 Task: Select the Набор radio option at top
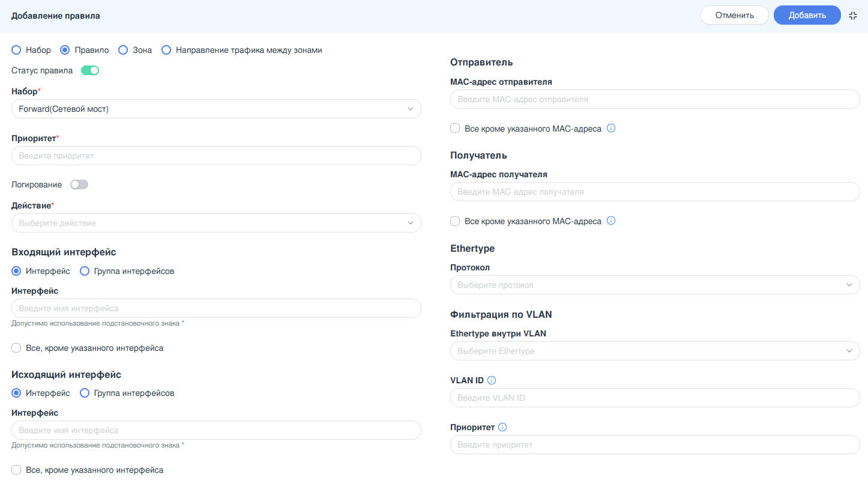(16, 50)
